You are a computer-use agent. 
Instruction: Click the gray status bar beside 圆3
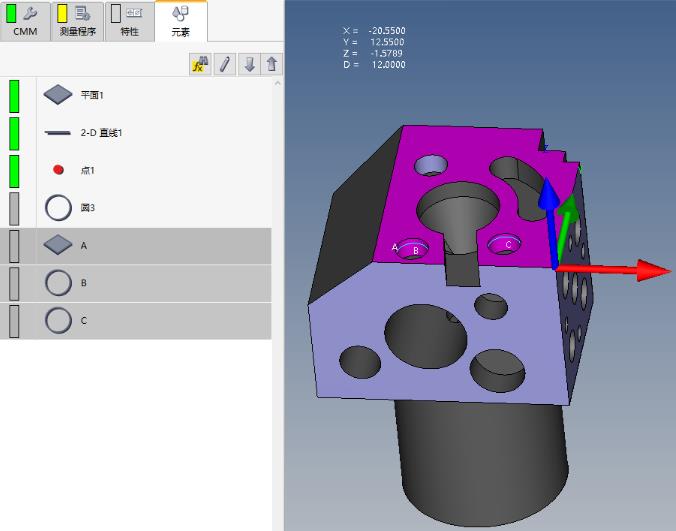(14, 209)
